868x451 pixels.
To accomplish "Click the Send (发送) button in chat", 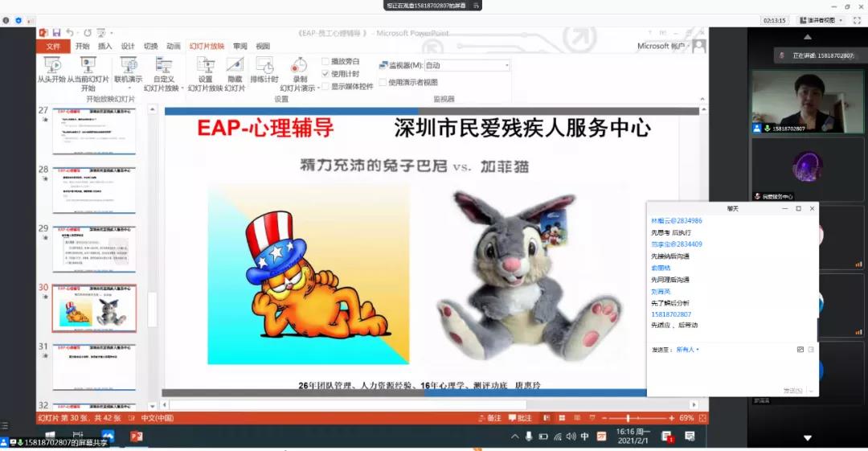I will 793,391.
